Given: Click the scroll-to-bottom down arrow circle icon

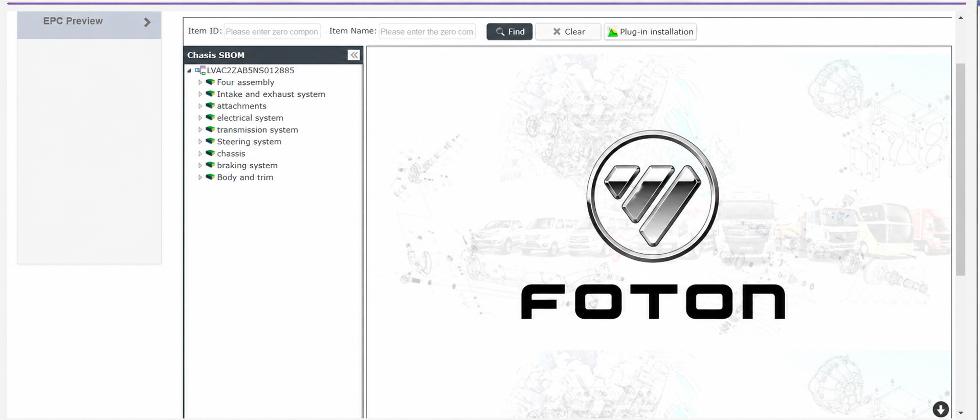Looking at the screenshot, I should [941, 409].
